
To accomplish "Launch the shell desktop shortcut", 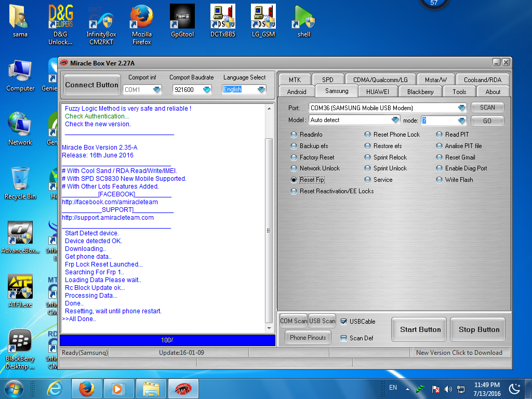I will (303, 20).
